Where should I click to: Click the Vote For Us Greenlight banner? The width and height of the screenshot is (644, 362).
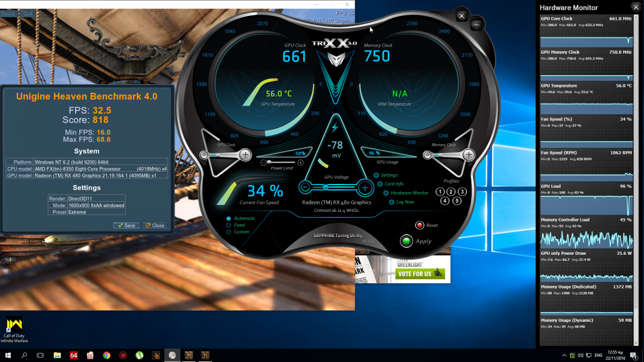click(421, 274)
